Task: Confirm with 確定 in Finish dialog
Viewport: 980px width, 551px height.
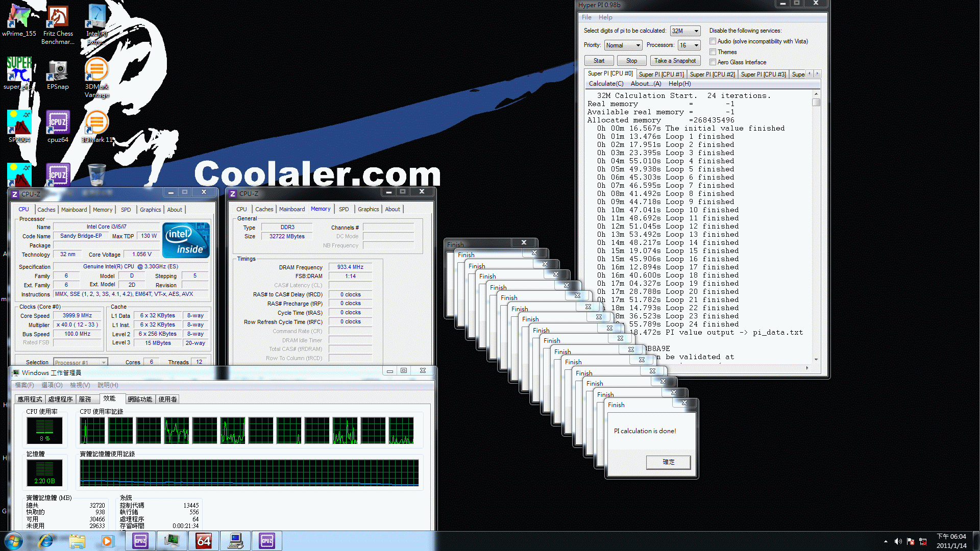Action: coord(668,462)
